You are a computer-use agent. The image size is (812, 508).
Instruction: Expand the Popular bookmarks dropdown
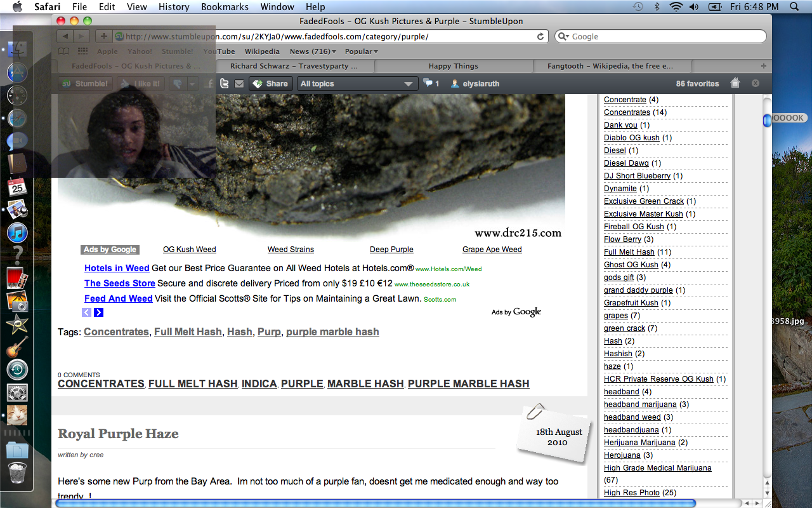[361, 51]
